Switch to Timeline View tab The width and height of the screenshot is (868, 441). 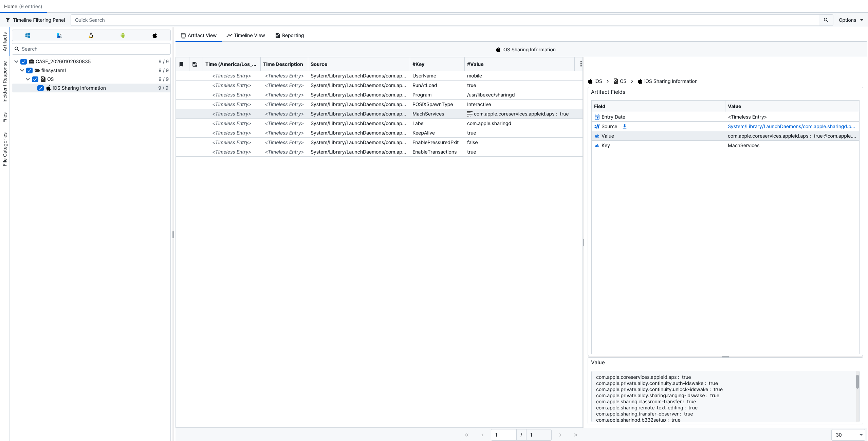pyautogui.click(x=246, y=35)
